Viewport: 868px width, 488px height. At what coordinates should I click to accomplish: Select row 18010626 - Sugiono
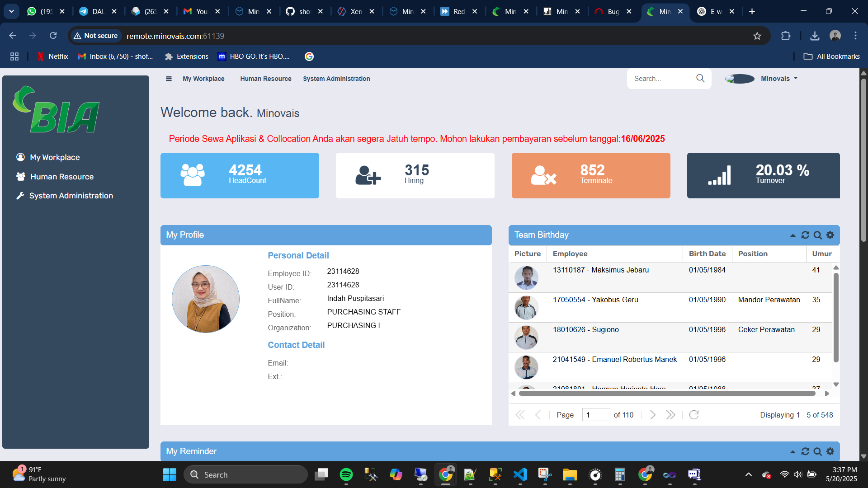coord(670,337)
